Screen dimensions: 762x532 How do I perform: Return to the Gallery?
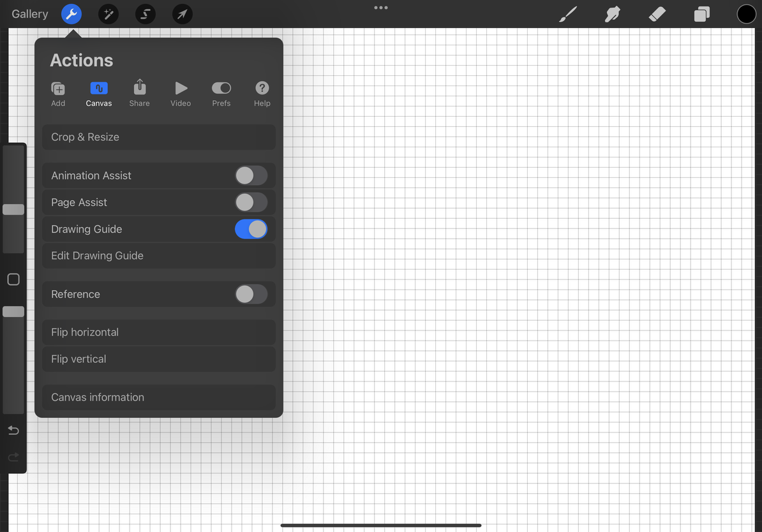tap(29, 13)
